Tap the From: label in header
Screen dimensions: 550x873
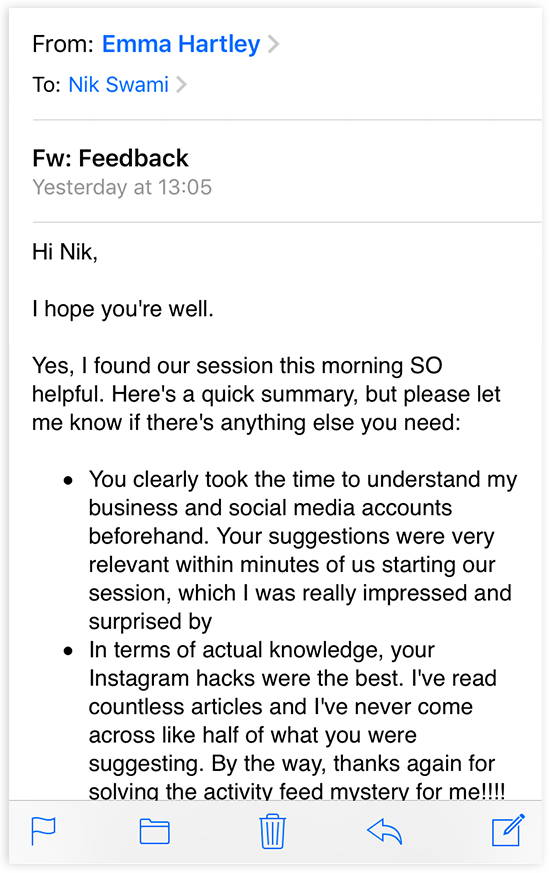pos(63,44)
